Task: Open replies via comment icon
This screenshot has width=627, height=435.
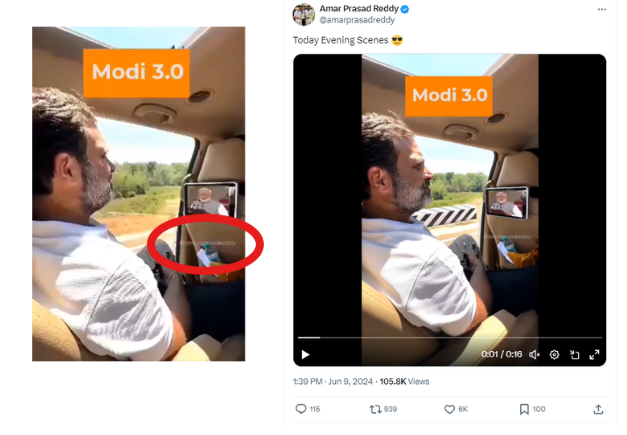Action: (301, 409)
